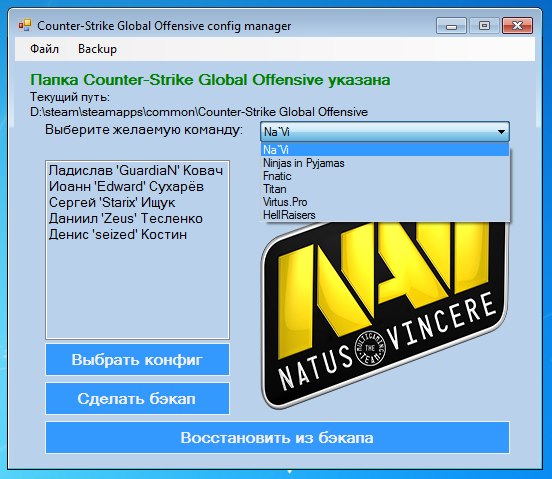The height and width of the screenshot is (479, 552).
Task: Select player Сергей 'Starix' Ищук
Action: point(137,202)
